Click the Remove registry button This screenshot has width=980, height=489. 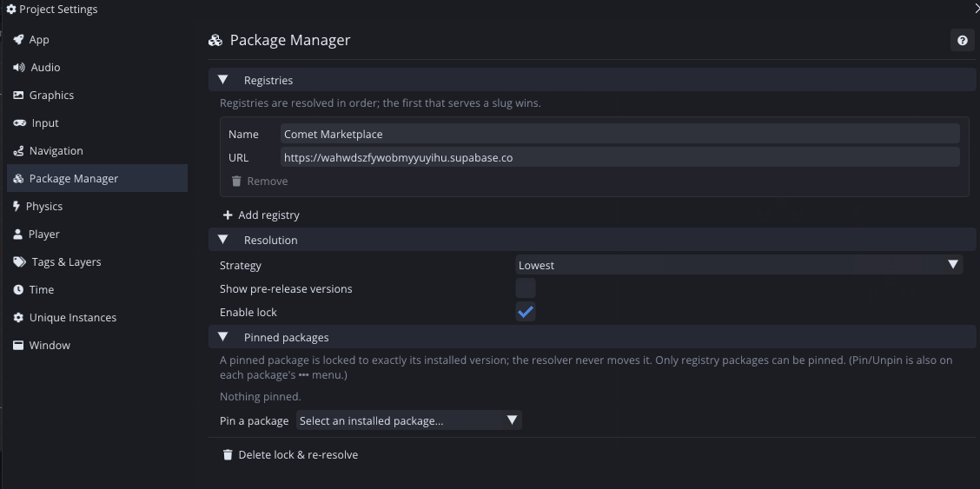click(260, 182)
